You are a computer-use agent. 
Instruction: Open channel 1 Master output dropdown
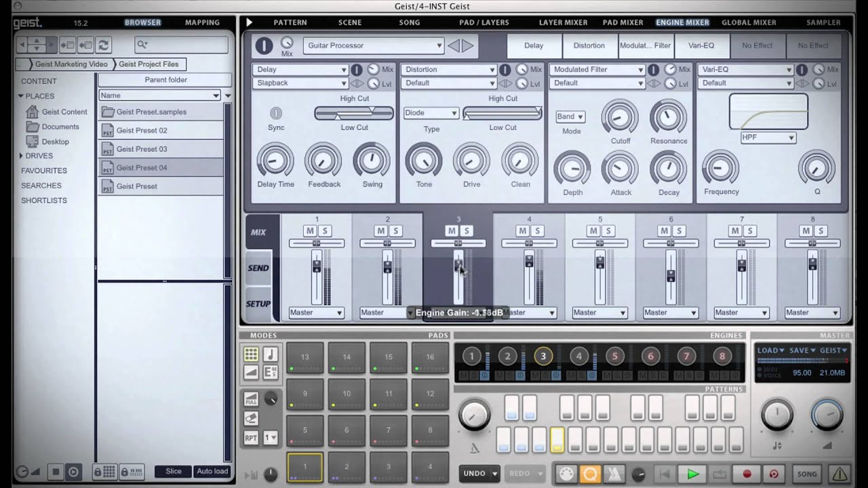click(x=316, y=312)
